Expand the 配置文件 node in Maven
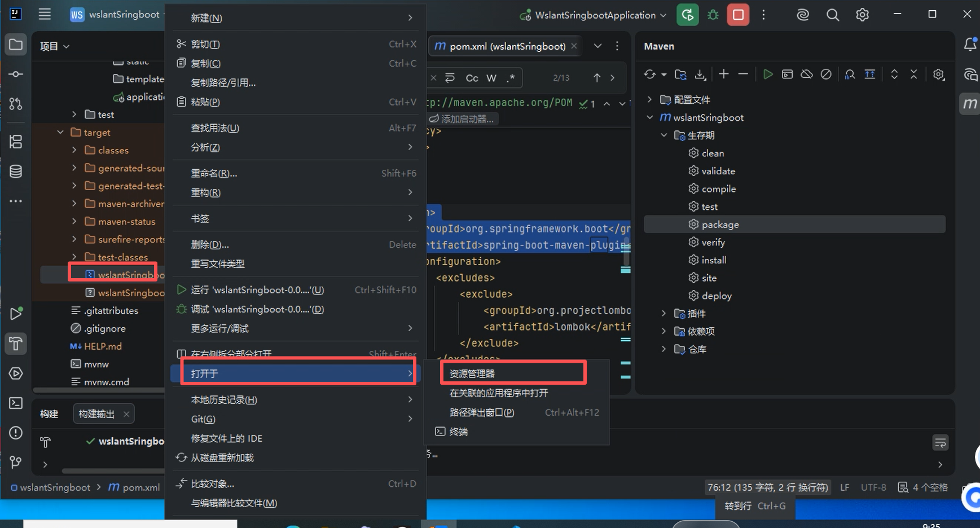The width and height of the screenshot is (980, 528). pos(650,99)
